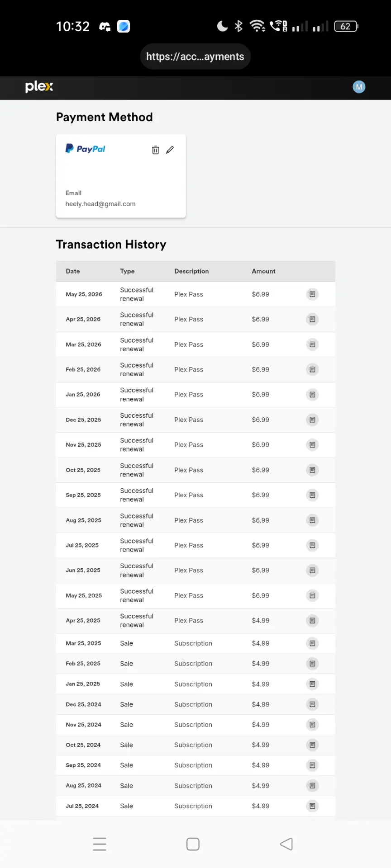391x868 pixels.
Task: Edit the PayPal payment method with the pencil icon
Action: (170, 150)
